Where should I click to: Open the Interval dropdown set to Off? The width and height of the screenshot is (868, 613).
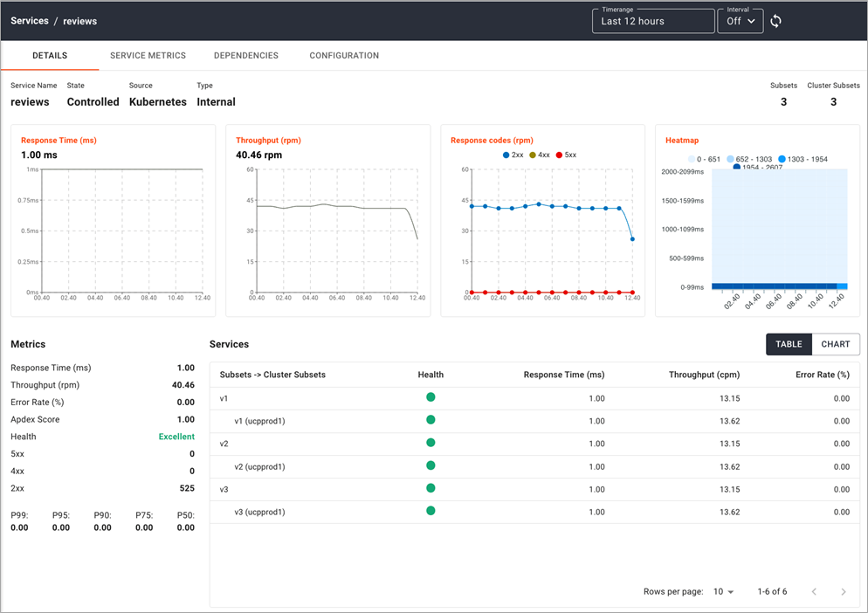point(740,21)
